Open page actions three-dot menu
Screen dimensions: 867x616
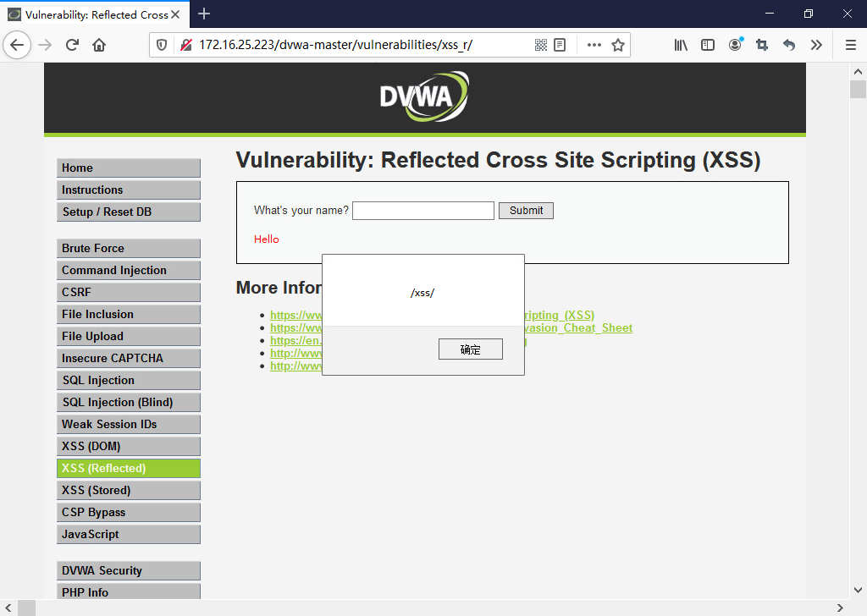tap(594, 45)
